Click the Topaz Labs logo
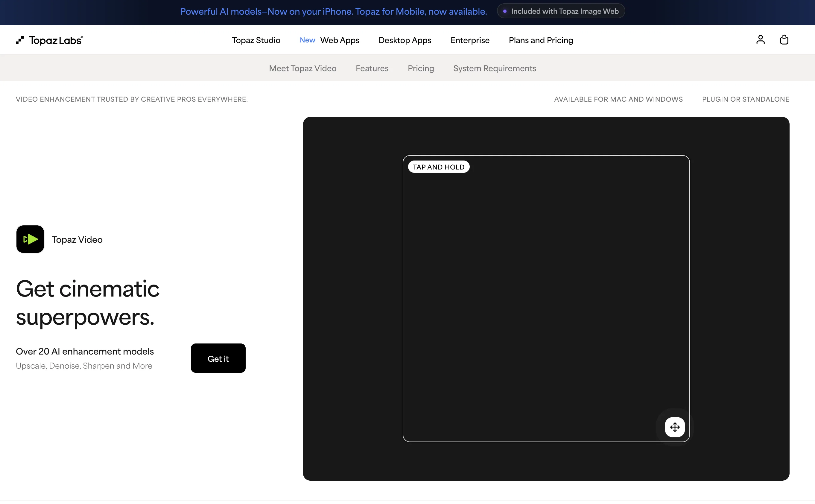 [x=49, y=40]
